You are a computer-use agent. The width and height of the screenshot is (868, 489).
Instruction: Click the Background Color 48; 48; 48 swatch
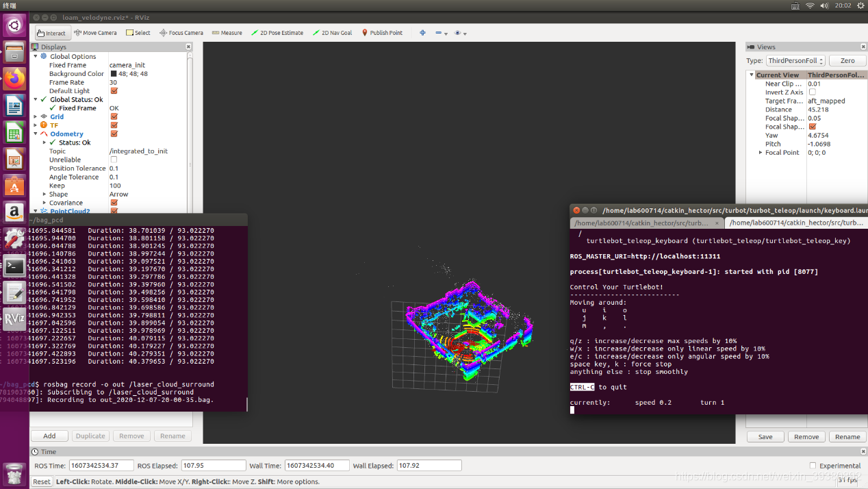coord(114,74)
